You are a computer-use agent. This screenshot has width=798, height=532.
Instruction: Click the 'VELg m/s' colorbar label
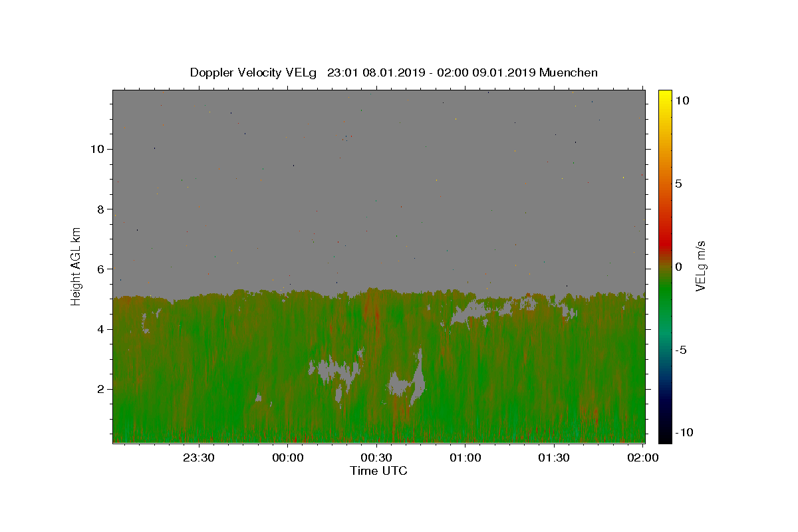[700, 266]
